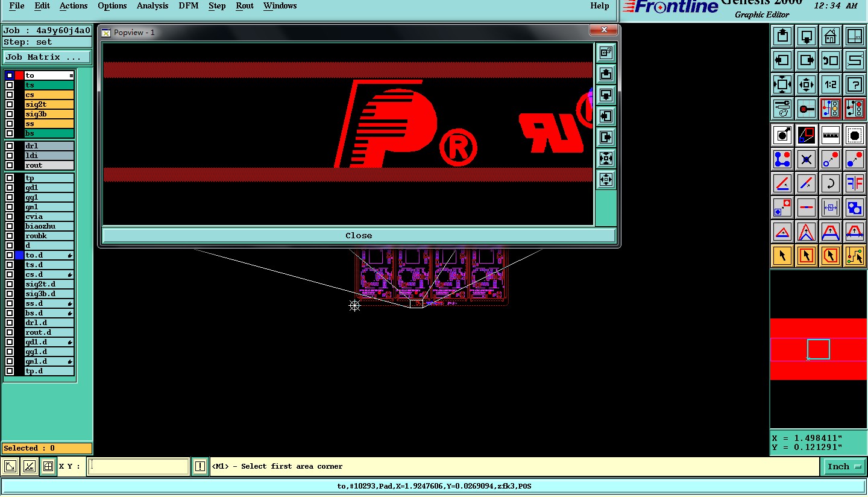868x497 pixels.
Task: Open the DFM menu
Action: click(x=189, y=6)
